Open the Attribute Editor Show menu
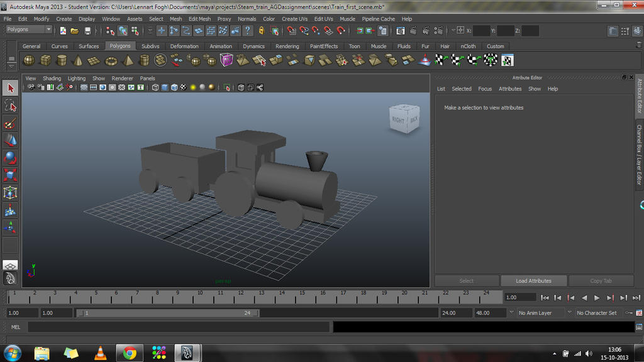 (x=535, y=89)
